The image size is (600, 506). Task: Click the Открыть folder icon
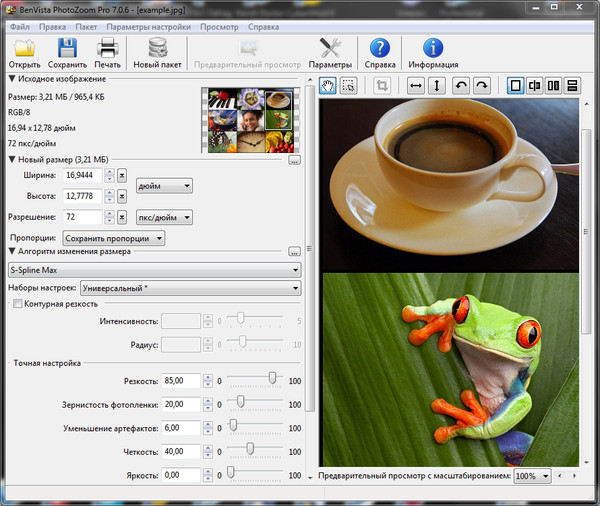pos(24,48)
